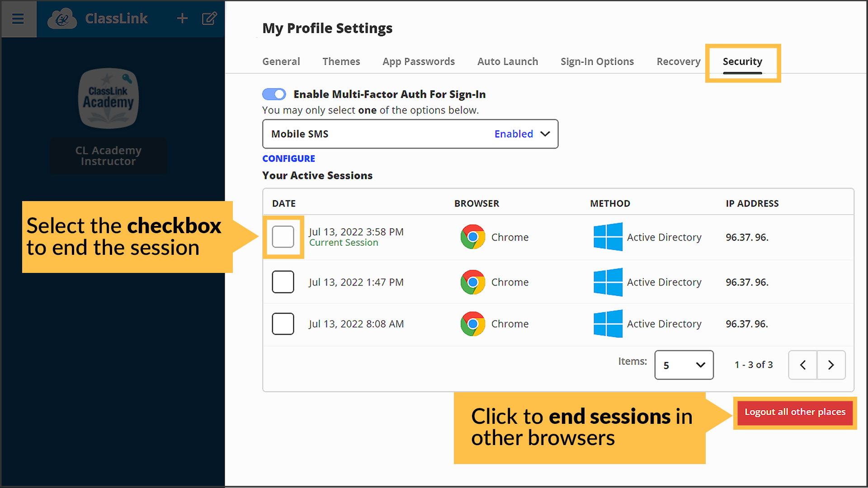The height and width of the screenshot is (488, 868).
Task: Switch to the Recovery tab
Action: tap(678, 61)
